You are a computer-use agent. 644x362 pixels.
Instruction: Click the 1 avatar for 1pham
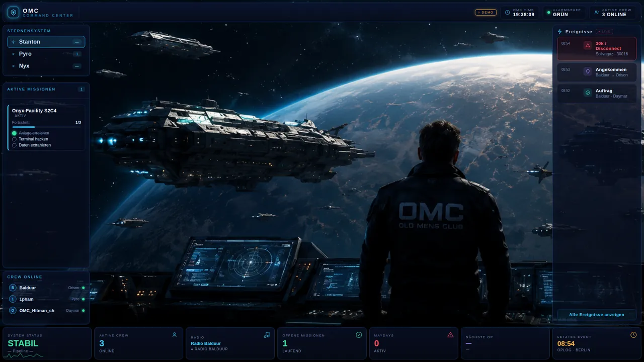(x=13, y=299)
